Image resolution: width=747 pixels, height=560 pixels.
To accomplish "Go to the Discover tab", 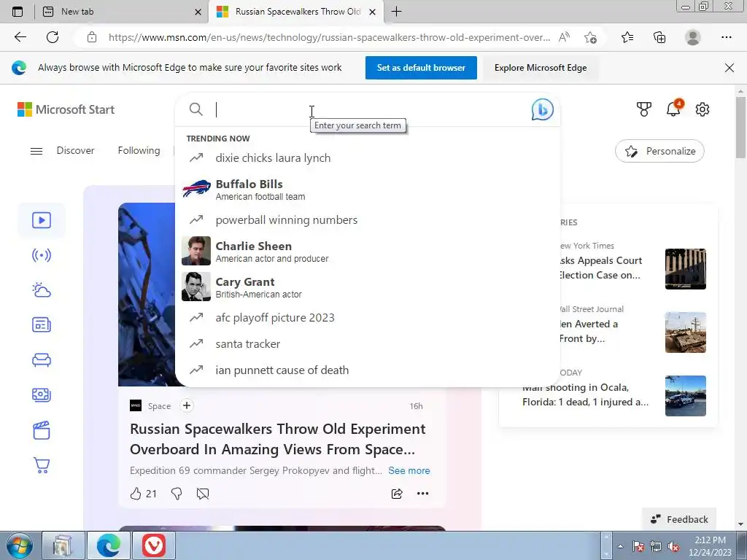I will [x=75, y=150].
